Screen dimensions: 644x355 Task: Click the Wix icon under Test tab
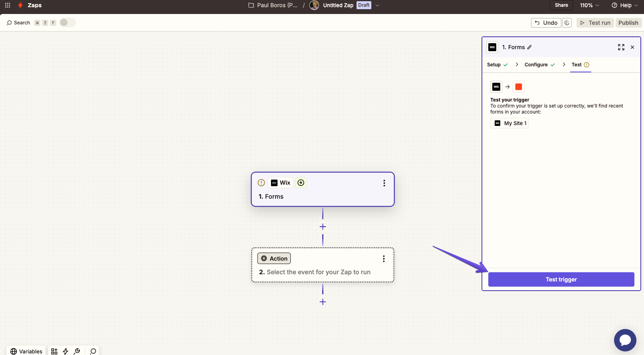[x=496, y=87]
